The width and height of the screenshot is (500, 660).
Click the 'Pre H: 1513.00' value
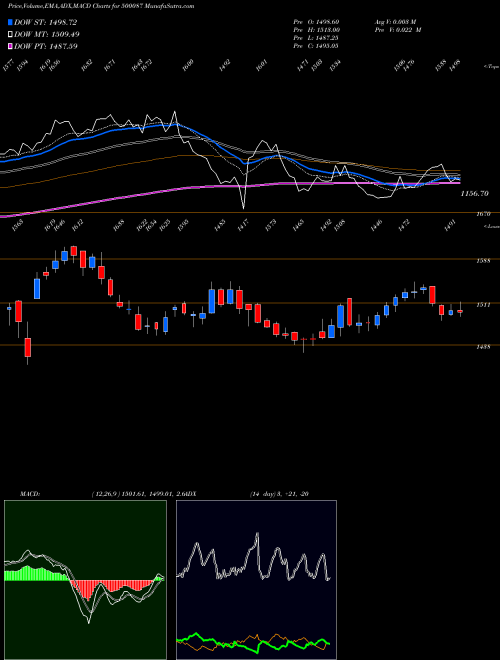tap(316, 30)
